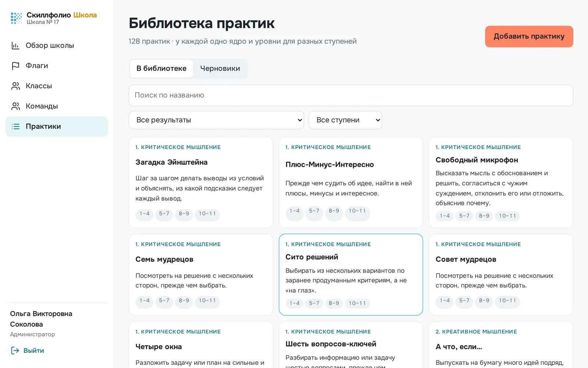The width and height of the screenshot is (588, 368).
Task: Open the Плюс-Минус-Интересно practice card
Action: (x=351, y=182)
